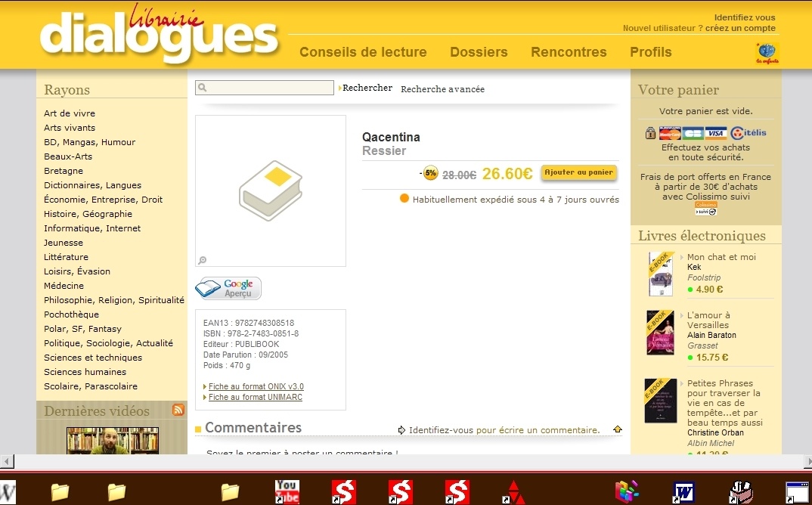Click the up arrow beside Commentaires
The image size is (812, 505).
tap(617, 429)
